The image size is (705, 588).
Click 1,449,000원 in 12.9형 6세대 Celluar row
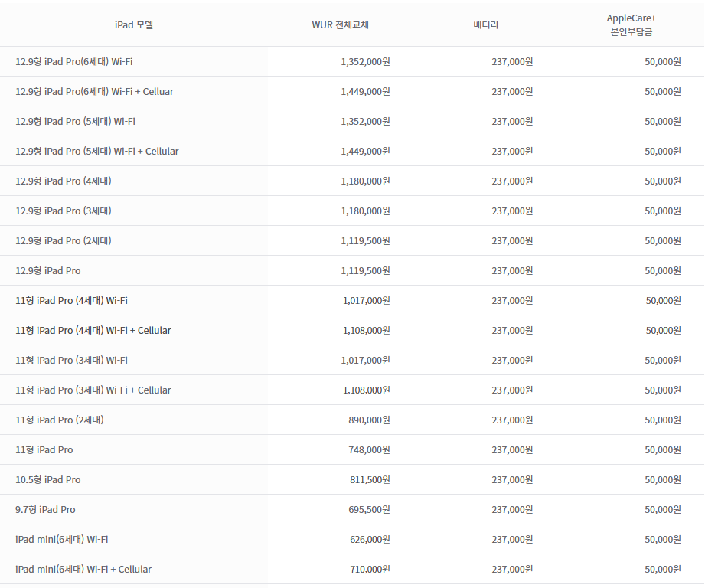[366, 91]
